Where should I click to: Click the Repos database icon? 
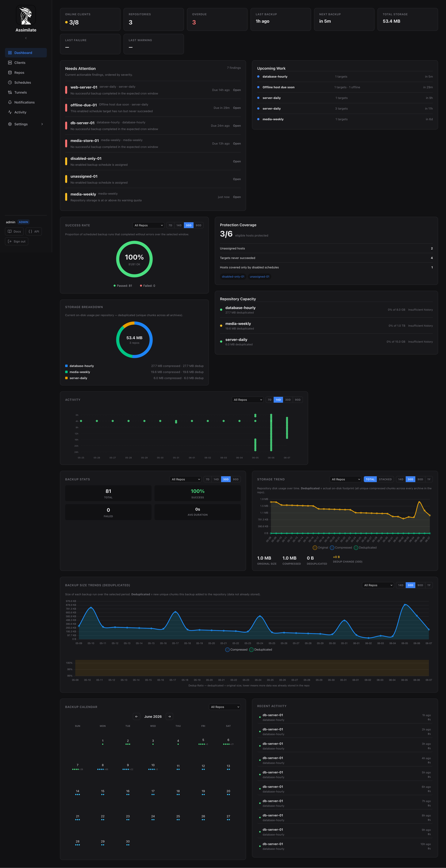click(x=10, y=72)
